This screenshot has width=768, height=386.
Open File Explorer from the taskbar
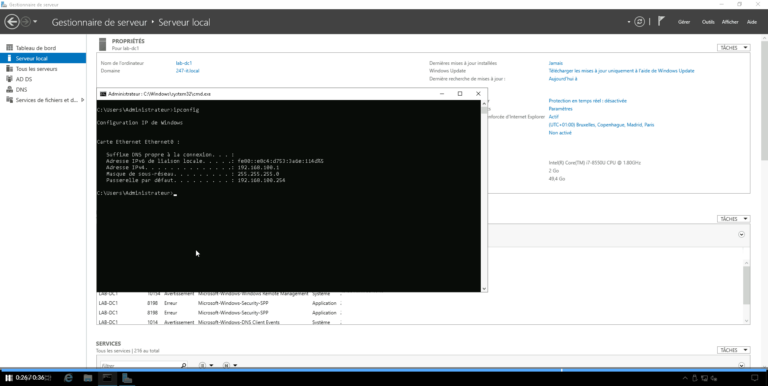coord(88,378)
